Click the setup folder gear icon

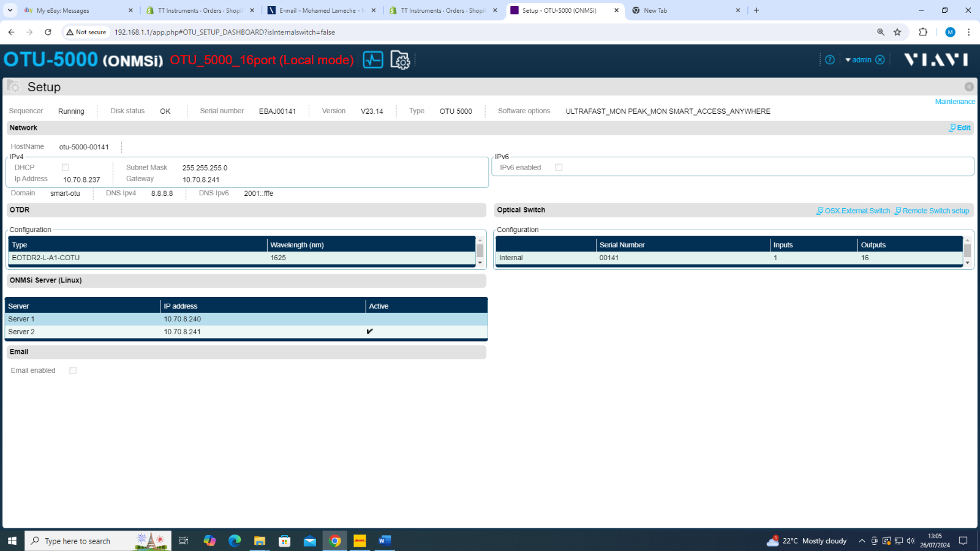(400, 60)
